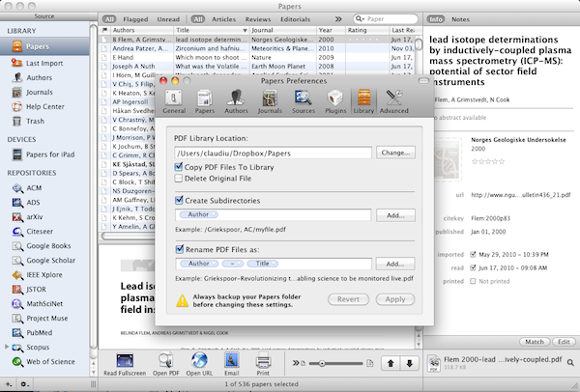580x392 pixels.
Task: Open the Advanced preferences pane
Action: (394, 101)
